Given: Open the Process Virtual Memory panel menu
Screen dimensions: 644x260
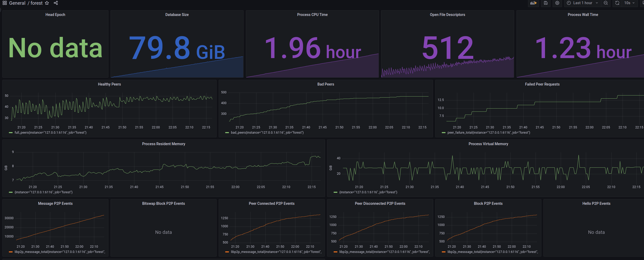Looking at the screenshot, I should click(488, 144).
